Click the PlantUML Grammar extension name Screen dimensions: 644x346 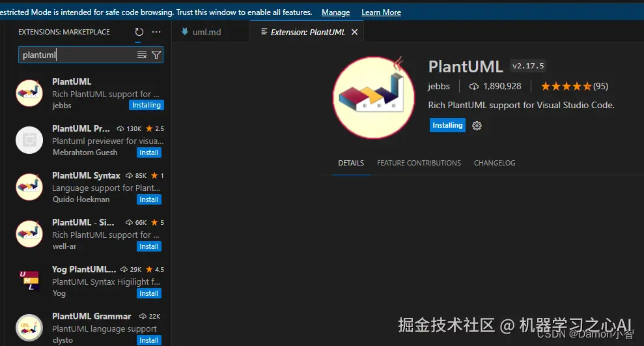(92, 316)
